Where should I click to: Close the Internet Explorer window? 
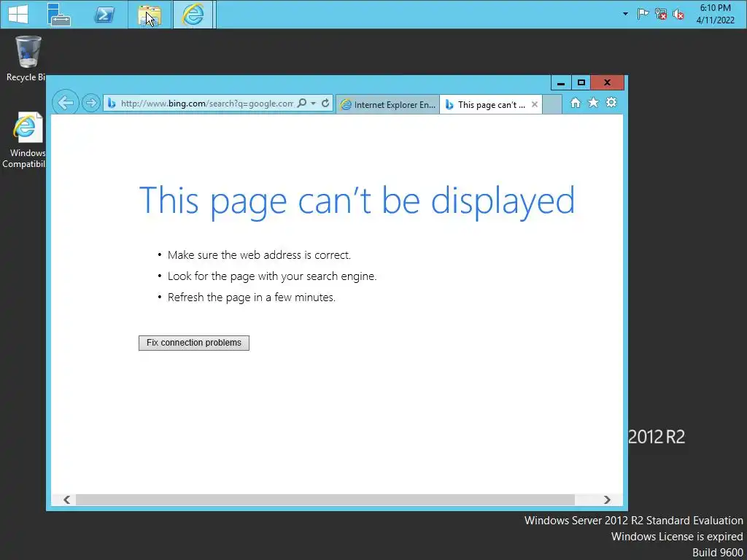607,82
